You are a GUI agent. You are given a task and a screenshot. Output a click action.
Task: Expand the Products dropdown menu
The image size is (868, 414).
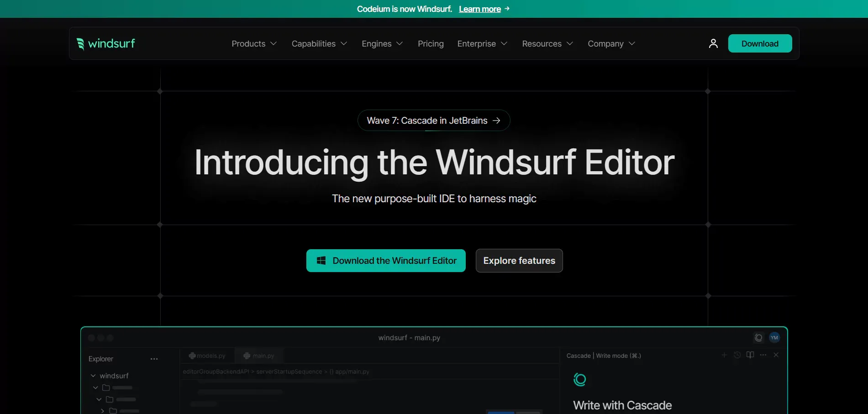[254, 43]
